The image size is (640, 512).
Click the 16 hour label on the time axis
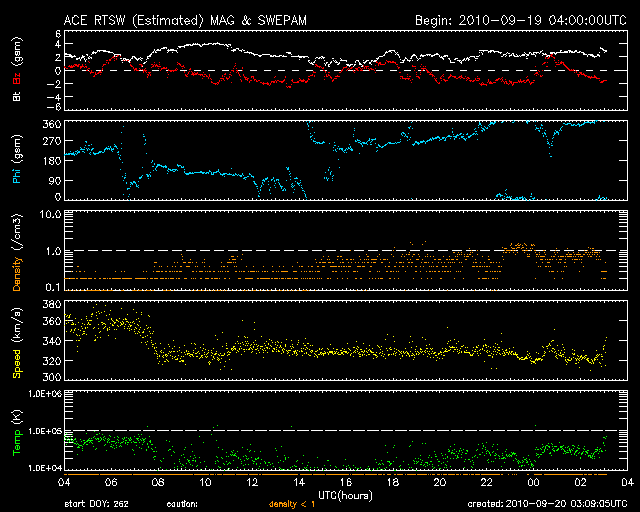tap(346, 483)
